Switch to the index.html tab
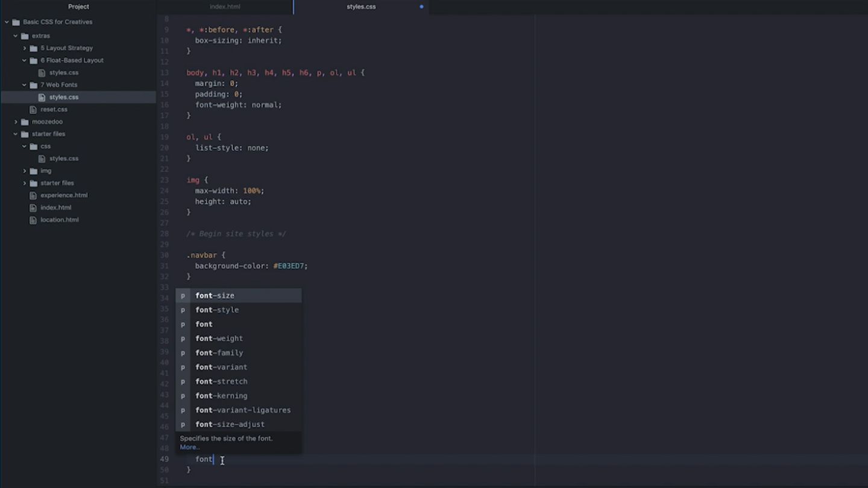This screenshot has height=488, width=868. tap(225, 7)
